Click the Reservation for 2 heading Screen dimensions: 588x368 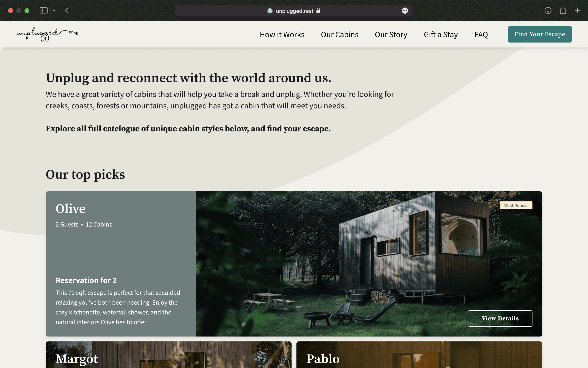tap(86, 280)
